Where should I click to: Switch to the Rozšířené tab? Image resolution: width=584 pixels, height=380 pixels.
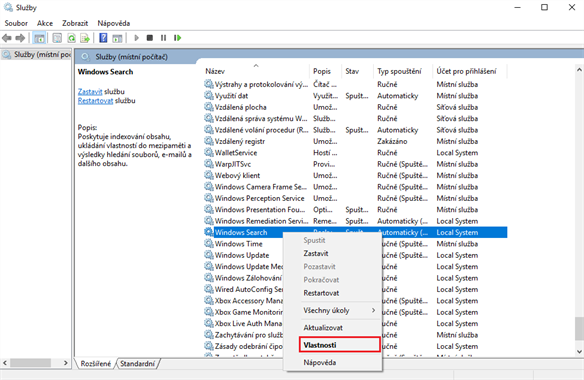[x=96, y=364]
